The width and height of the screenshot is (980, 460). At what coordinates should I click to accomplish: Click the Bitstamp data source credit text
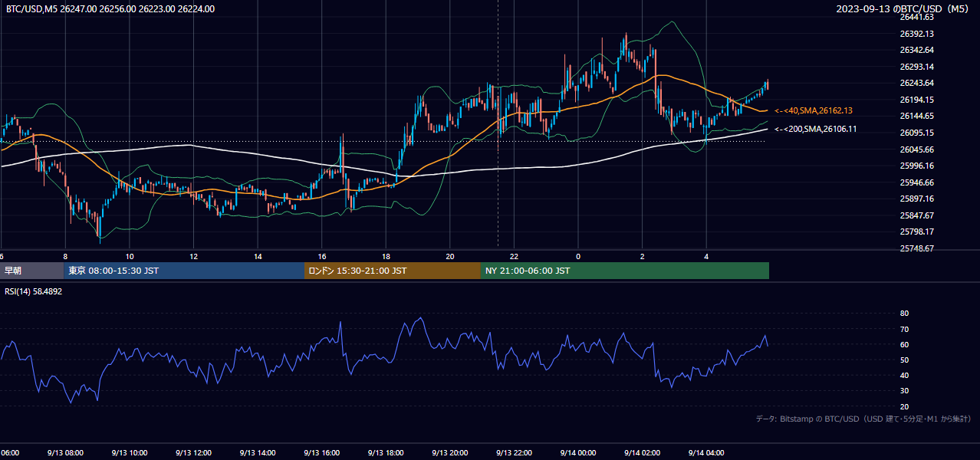(x=863, y=419)
